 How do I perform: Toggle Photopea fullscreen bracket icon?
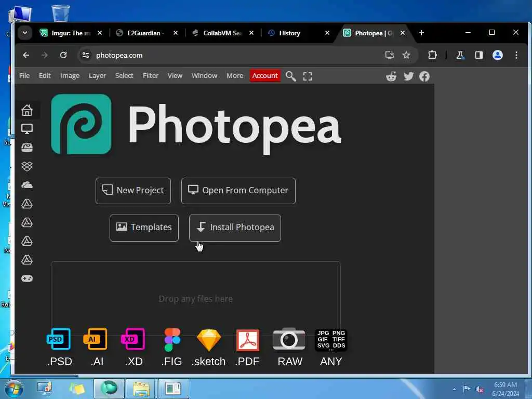[x=308, y=76]
